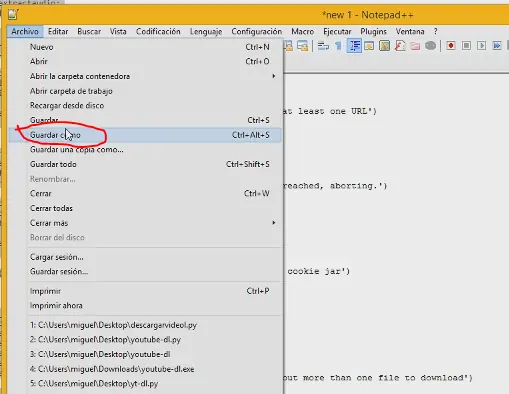Choose Cerrar todas
The width and height of the screenshot is (509, 394).
[145, 208]
